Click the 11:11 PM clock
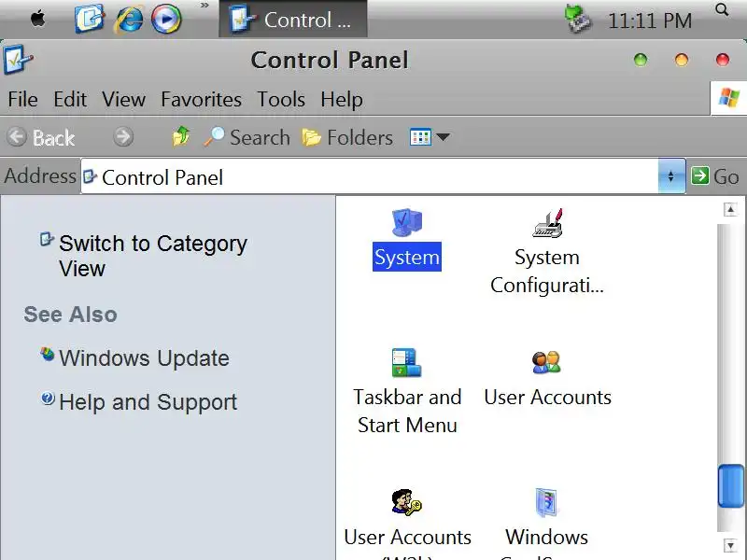747x560 pixels. point(650,21)
